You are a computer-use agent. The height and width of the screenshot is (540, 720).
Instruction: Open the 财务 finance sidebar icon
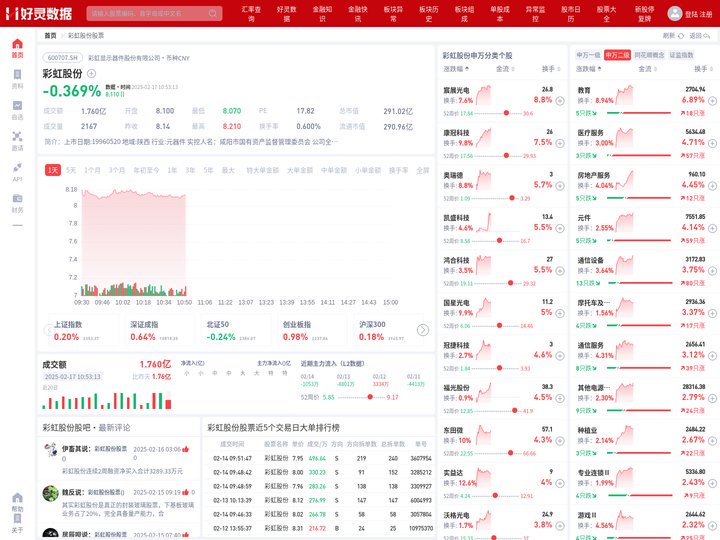coord(17,198)
